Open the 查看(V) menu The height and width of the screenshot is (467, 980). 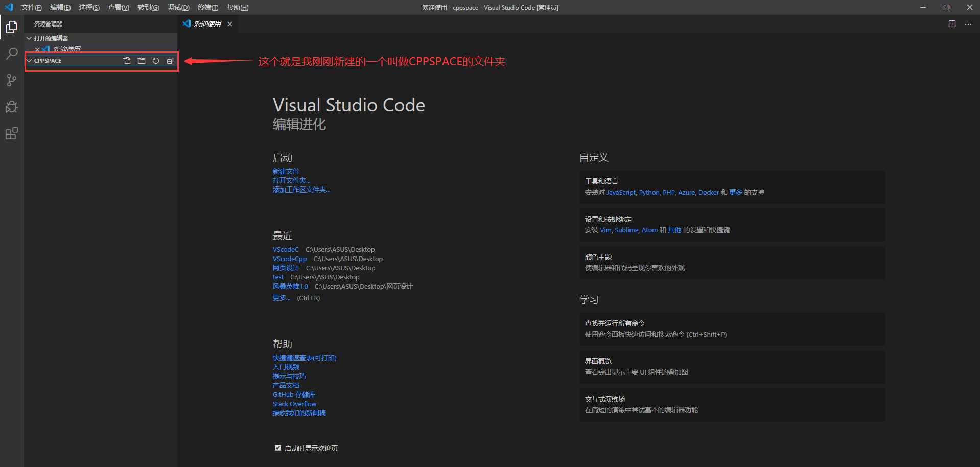click(x=118, y=7)
